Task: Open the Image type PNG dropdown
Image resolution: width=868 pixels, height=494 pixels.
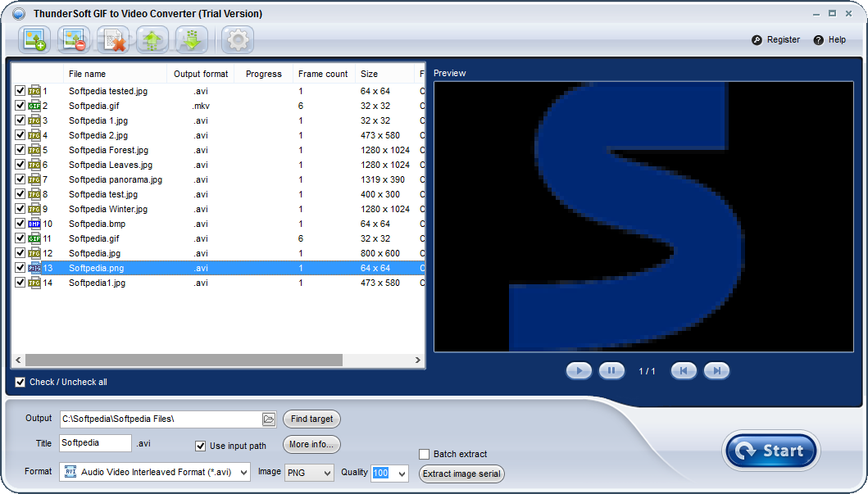Action: tap(327, 473)
